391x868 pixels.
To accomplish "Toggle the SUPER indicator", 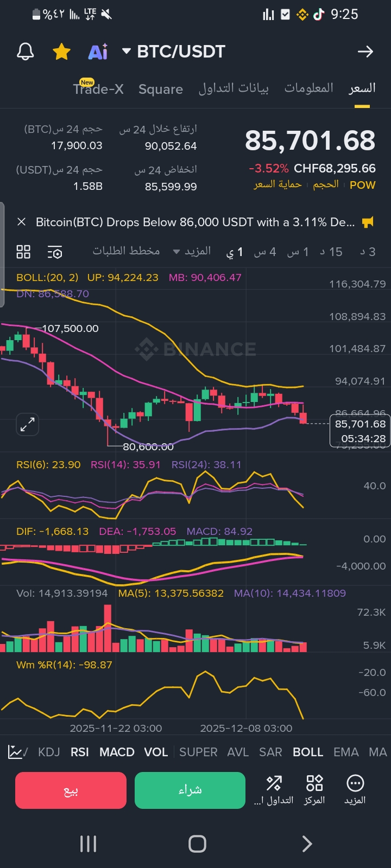I will point(198,752).
